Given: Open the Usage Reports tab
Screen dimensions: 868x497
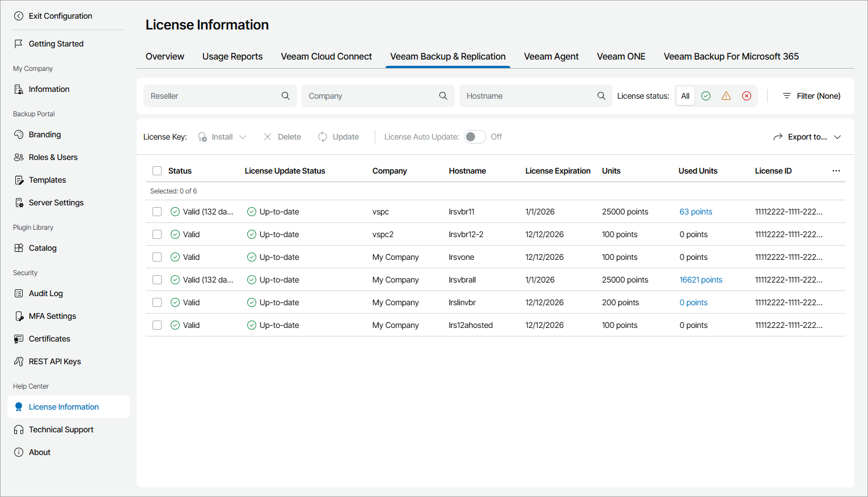Looking at the screenshot, I should click(232, 56).
